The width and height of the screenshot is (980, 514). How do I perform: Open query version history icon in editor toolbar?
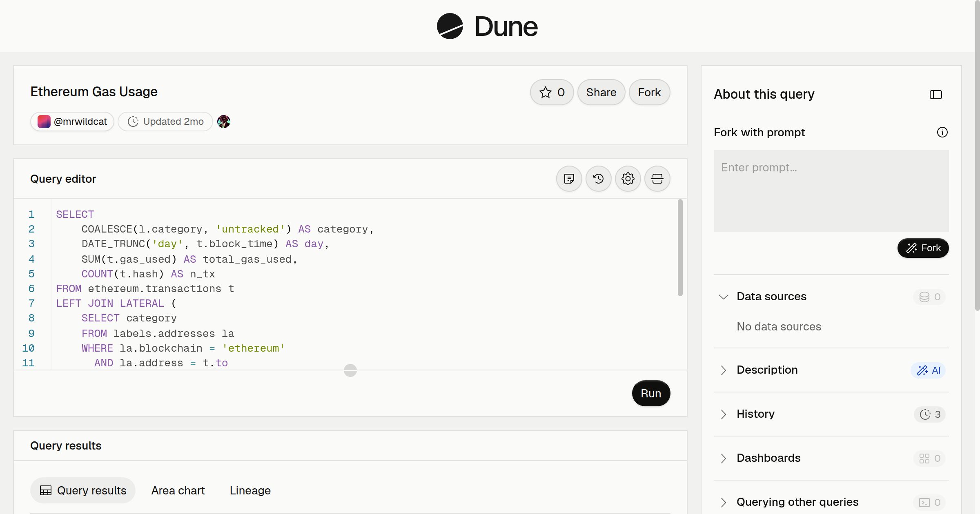pos(598,179)
